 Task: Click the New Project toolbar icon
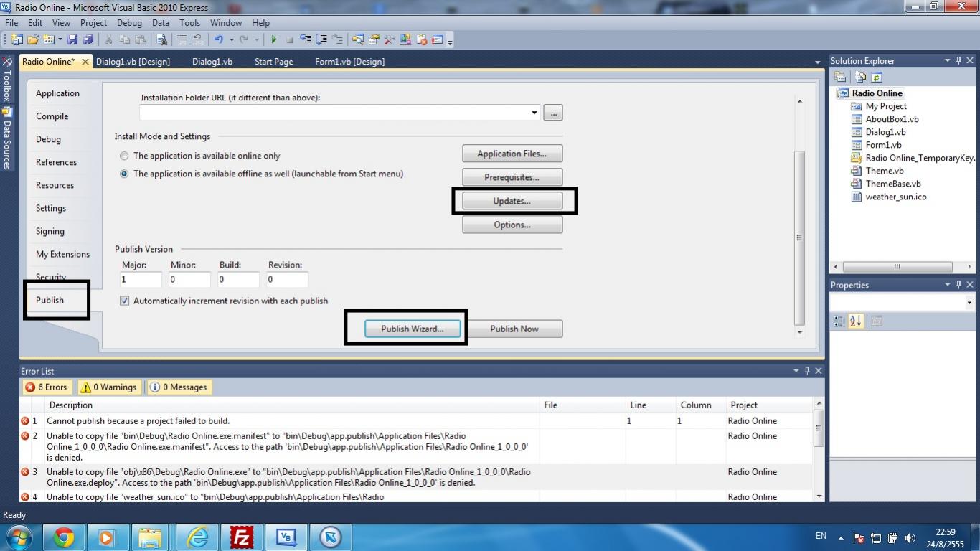coord(16,39)
